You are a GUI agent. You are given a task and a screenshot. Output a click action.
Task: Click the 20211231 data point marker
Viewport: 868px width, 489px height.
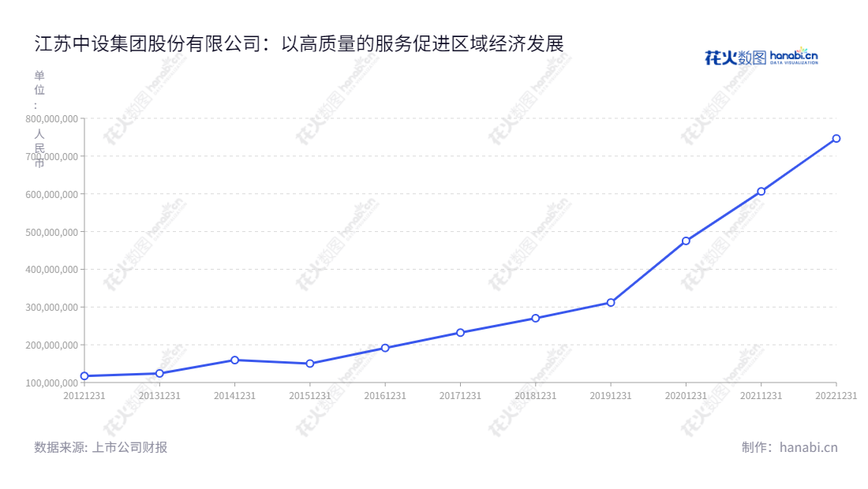761,192
